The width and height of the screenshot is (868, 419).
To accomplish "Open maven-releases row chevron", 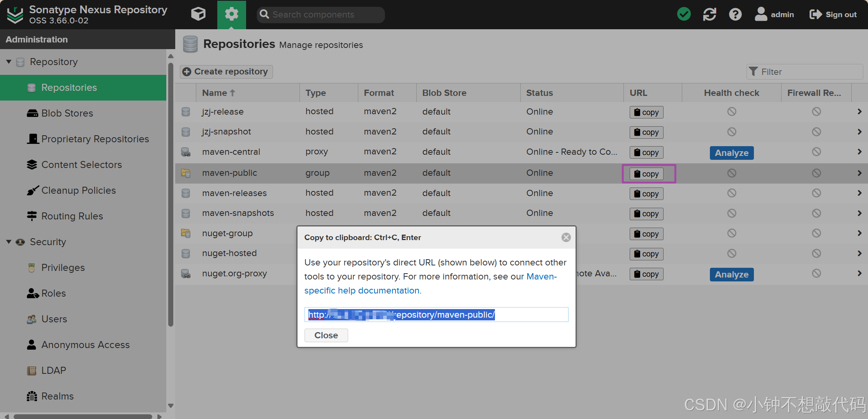I will (859, 193).
